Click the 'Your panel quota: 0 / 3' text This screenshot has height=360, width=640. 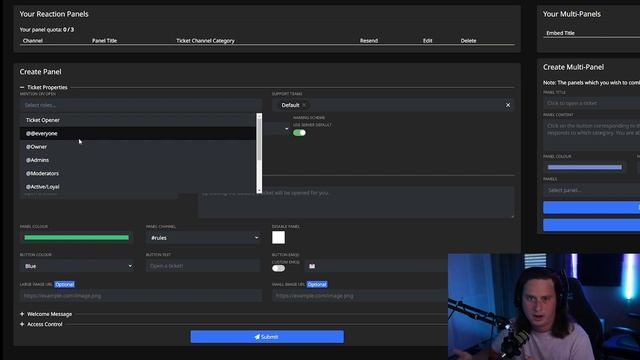click(47, 29)
